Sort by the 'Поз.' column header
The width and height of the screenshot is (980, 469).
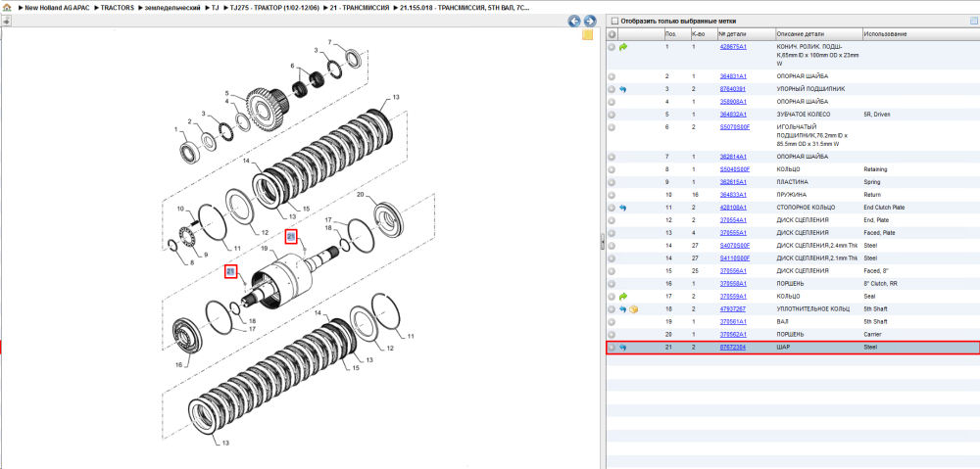coord(676,34)
